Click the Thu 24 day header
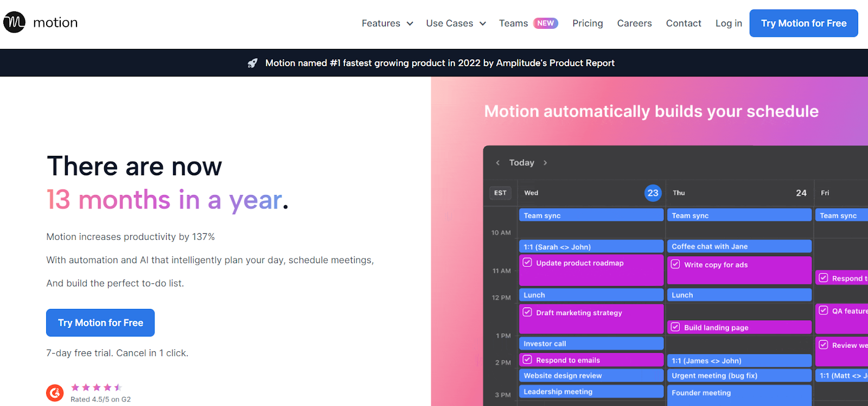This screenshot has height=406, width=868. 739,193
